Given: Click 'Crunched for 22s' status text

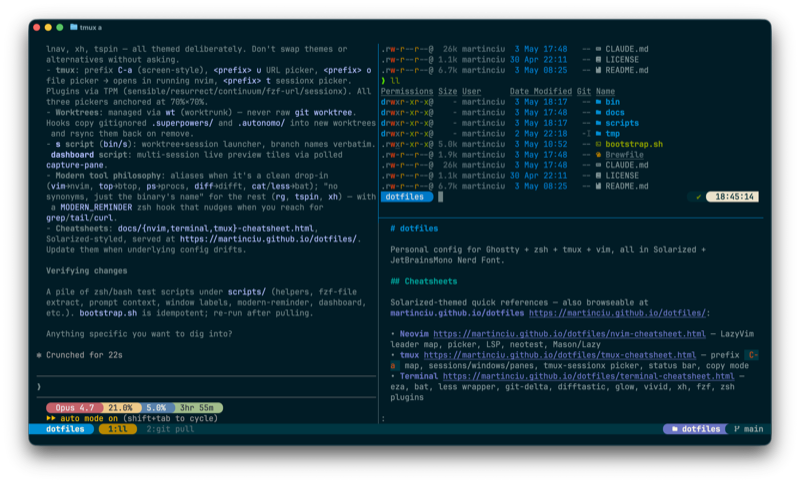Looking at the screenshot, I should tap(84, 355).
